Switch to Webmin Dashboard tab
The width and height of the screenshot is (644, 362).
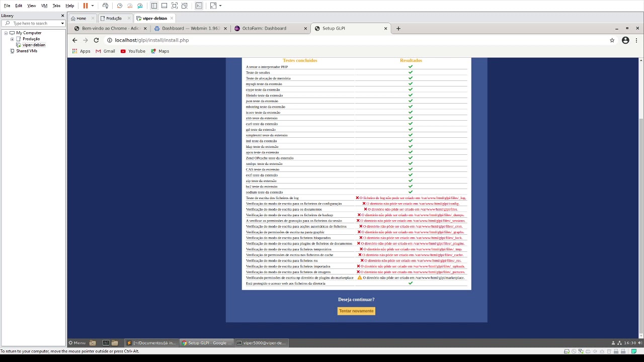[x=190, y=28]
